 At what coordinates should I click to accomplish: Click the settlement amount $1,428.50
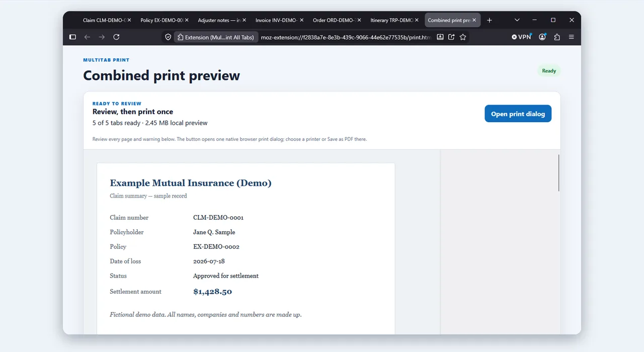coord(212,292)
